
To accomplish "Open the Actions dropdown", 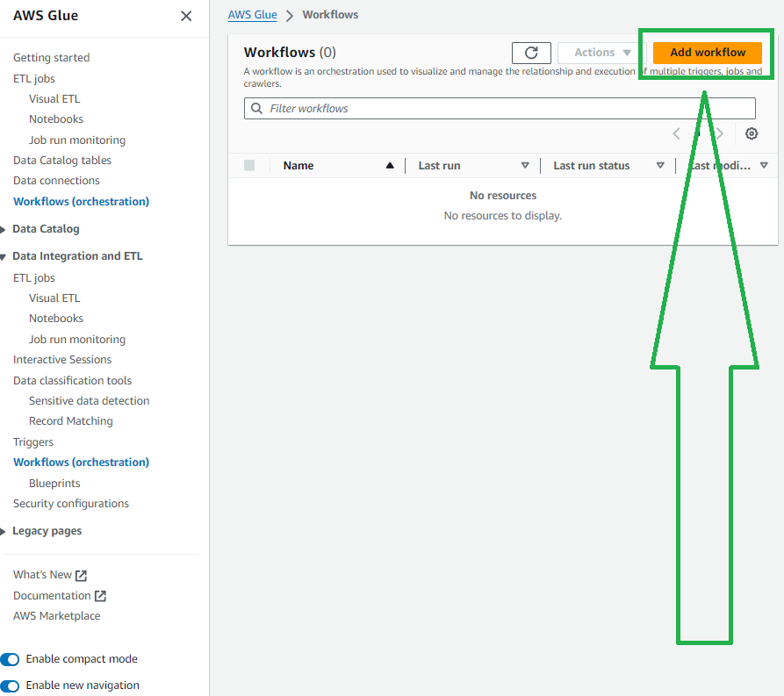I will pos(602,53).
